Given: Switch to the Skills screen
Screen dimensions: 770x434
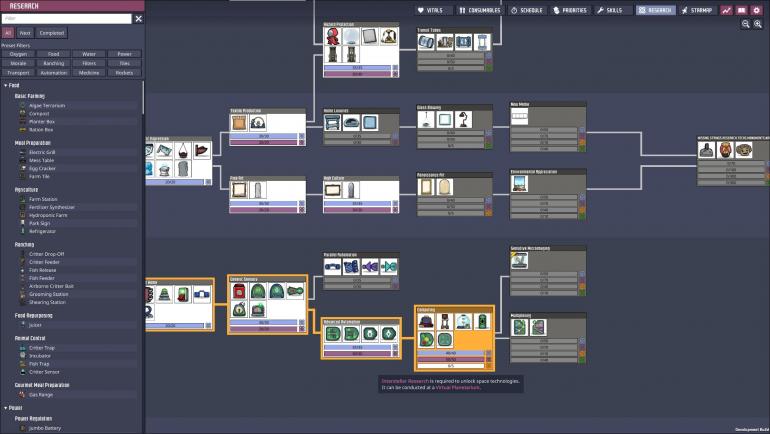Looking at the screenshot, I should [x=608, y=9].
